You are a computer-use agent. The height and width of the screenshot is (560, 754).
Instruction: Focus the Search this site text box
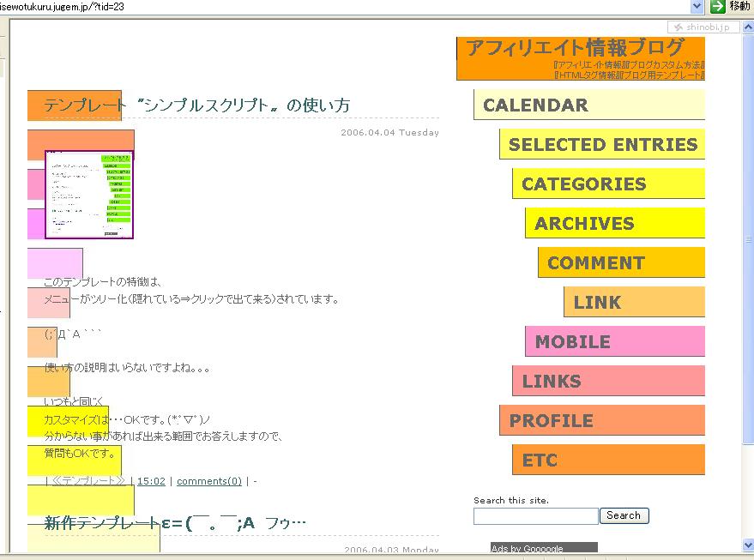[x=535, y=515]
